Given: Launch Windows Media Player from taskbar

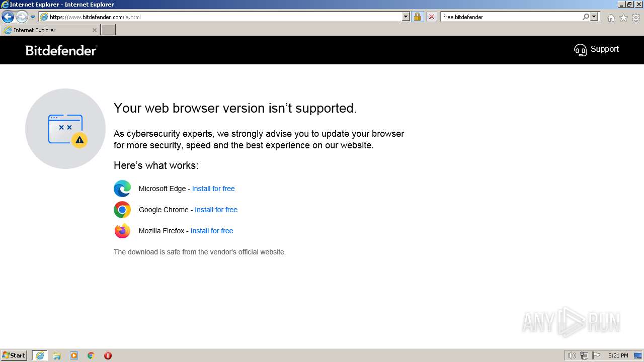Looking at the screenshot, I should [74, 355].
